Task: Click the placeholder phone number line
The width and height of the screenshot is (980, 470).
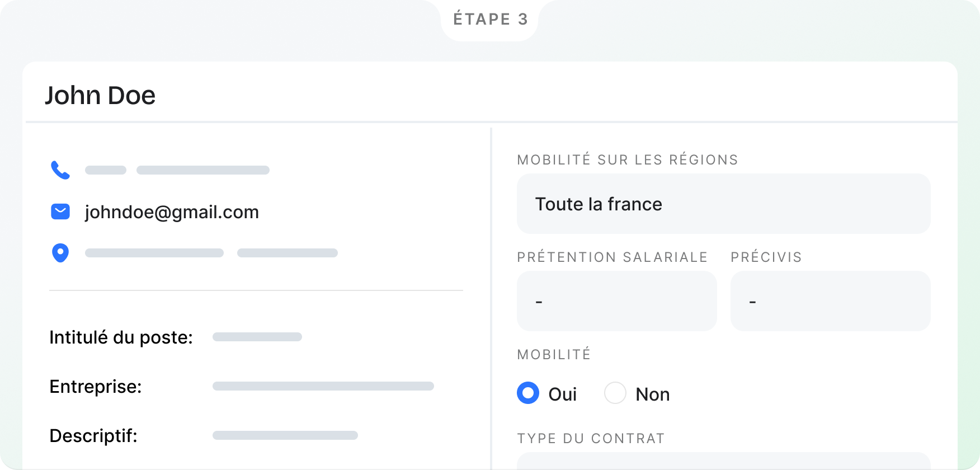Action: click(177, 170)
